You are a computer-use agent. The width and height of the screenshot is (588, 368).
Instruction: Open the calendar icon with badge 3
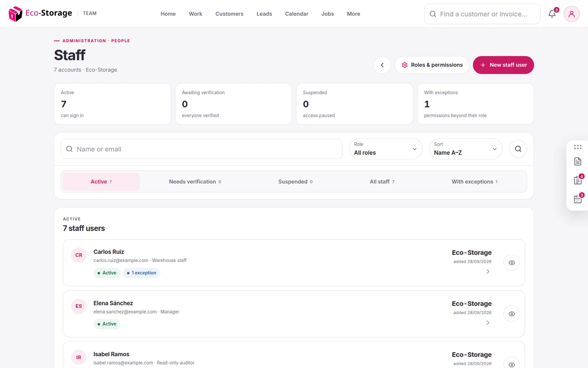[x=578, y=199]
